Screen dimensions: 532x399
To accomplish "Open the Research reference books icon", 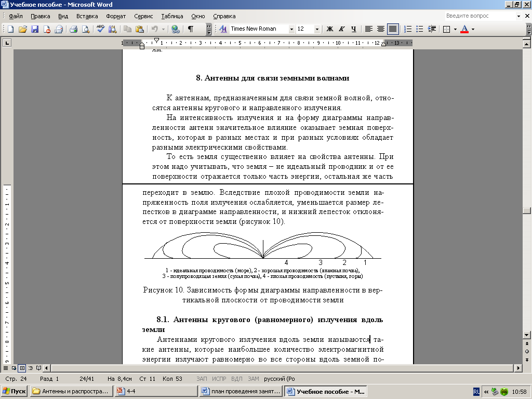I will (x=112, y=29).
